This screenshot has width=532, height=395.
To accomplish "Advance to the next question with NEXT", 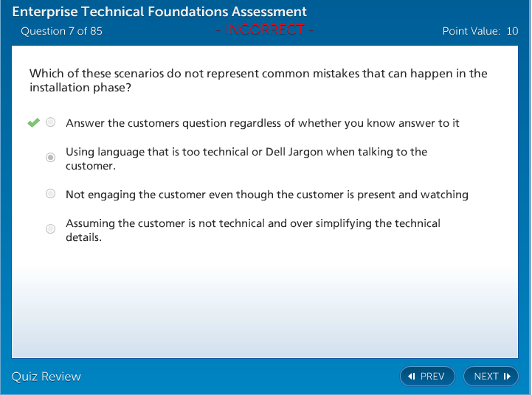I will (491, 377).
